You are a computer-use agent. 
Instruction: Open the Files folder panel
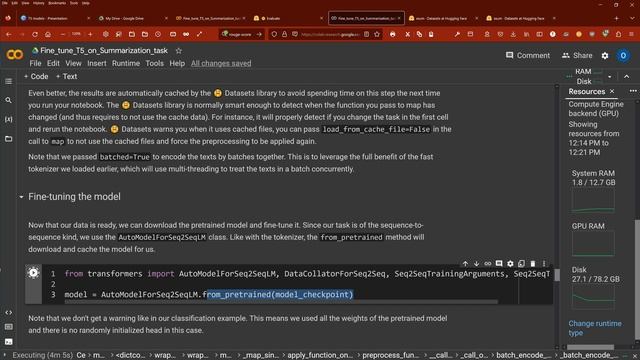tap(8, 139)
